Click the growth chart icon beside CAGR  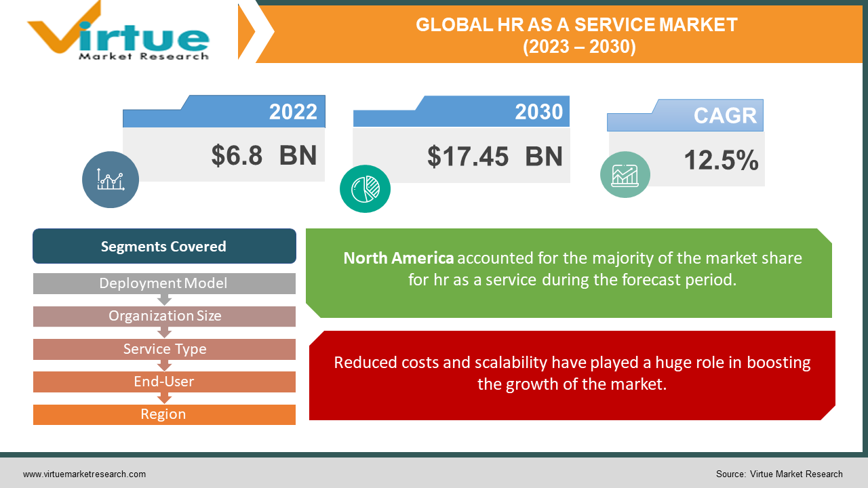pos(625,175)
